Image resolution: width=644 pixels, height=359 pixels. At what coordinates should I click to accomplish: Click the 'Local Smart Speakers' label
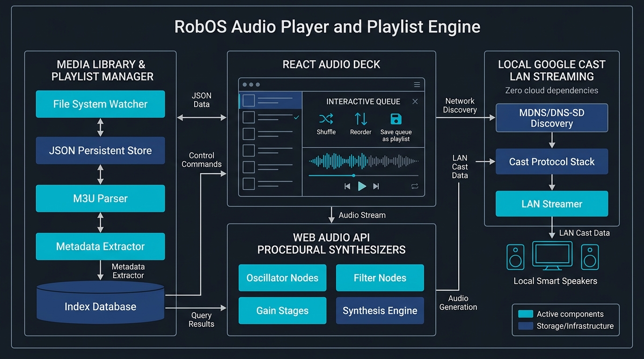555,281
